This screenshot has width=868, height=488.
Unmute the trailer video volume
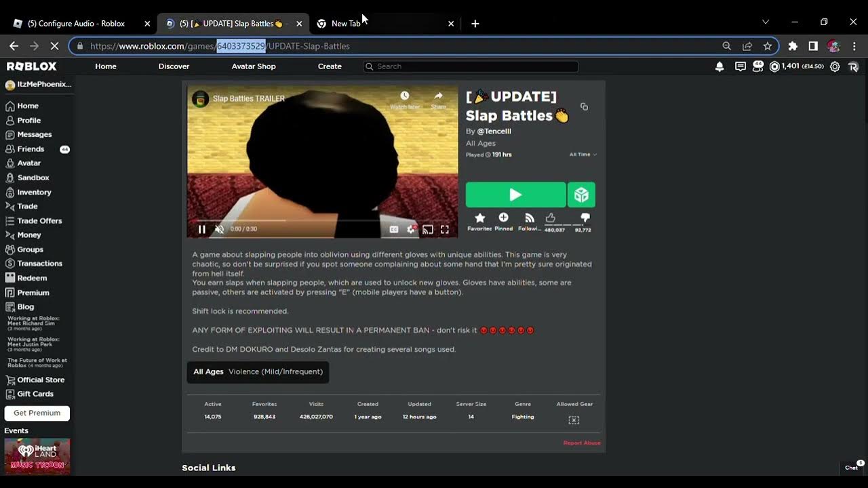point(219,229)
